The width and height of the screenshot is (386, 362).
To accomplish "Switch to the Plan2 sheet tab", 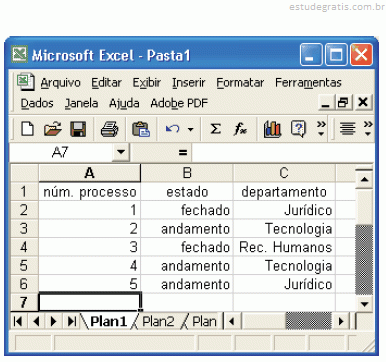I will [158, 321].
